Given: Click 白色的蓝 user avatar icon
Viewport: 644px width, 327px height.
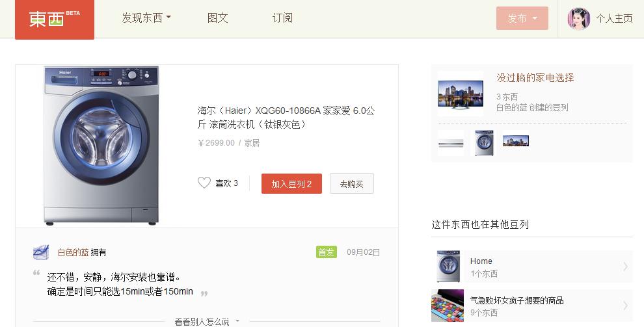Looking at the screenshot, I should (x=41, y=252).
